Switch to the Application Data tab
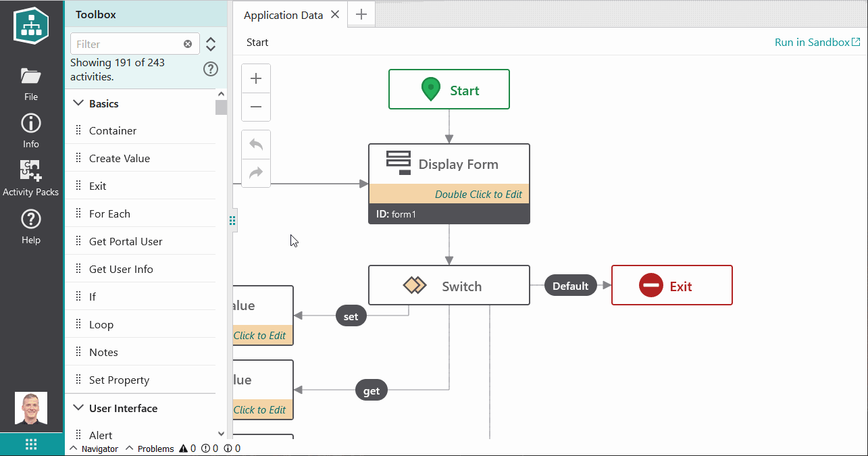 click(x=283, y=15)
